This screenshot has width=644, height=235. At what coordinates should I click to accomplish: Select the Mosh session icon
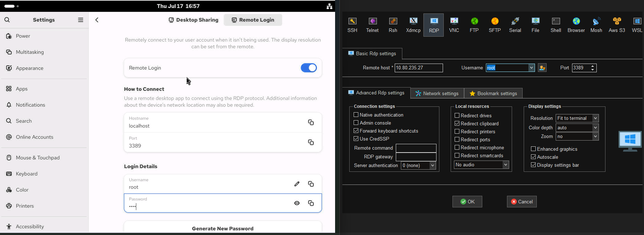click(596, 25)
